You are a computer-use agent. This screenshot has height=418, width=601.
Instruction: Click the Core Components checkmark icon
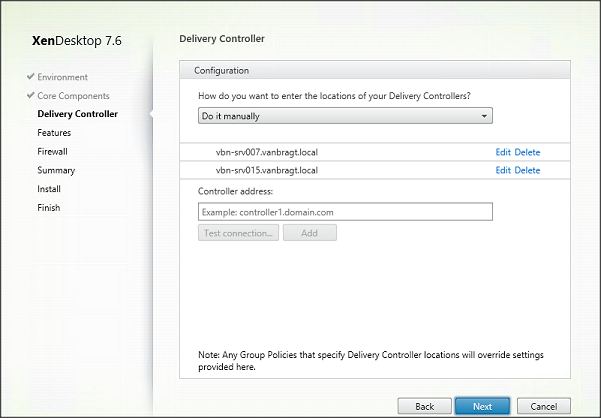pyautogui.click(x=31, y=96)
